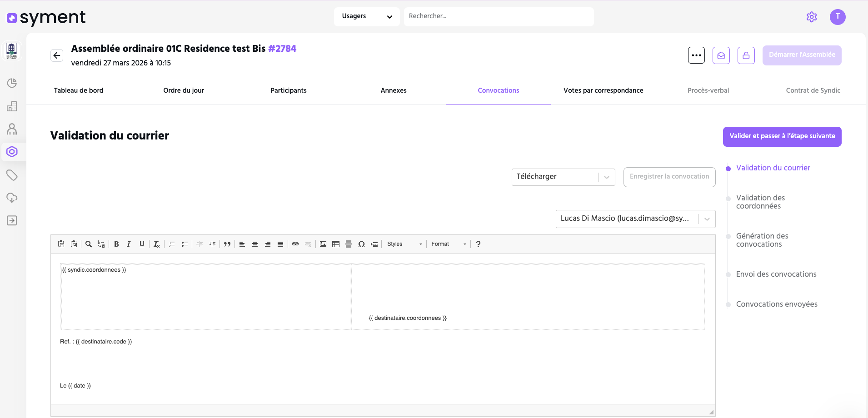Insert special character (omega) icon

point(361,244)
